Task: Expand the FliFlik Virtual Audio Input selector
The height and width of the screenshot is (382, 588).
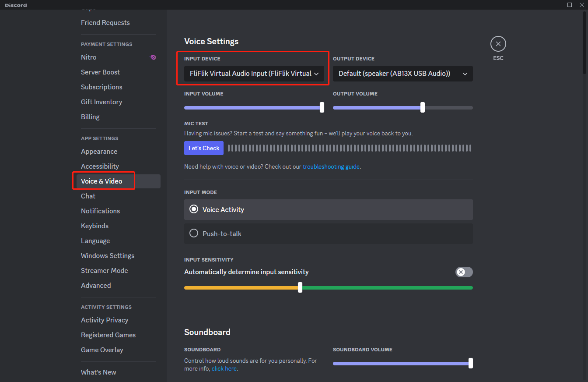Action: click(316, 74)
